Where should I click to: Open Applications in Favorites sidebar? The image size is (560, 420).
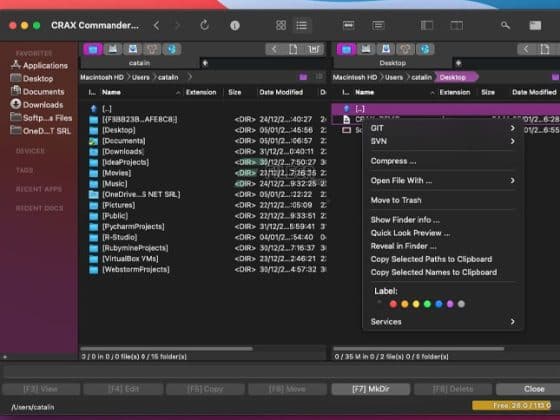point(39,65)
